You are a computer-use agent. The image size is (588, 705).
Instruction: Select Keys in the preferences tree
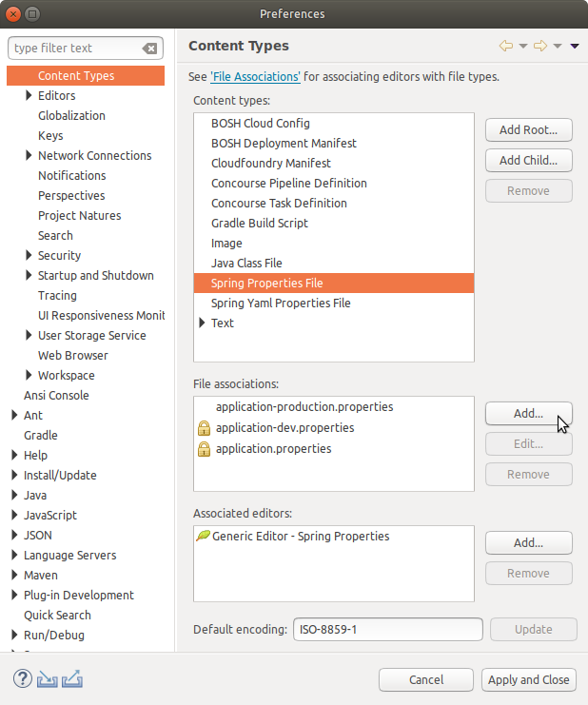pyautogui.click(x=50, y=136)
